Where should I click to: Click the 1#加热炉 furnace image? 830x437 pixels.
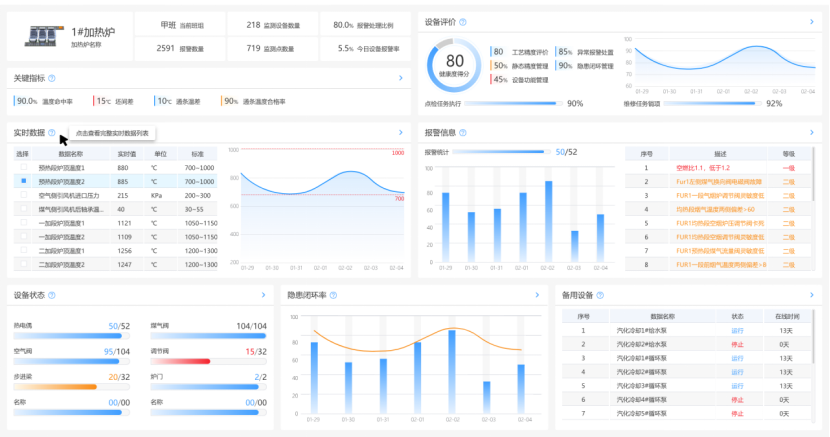(43, 36)
